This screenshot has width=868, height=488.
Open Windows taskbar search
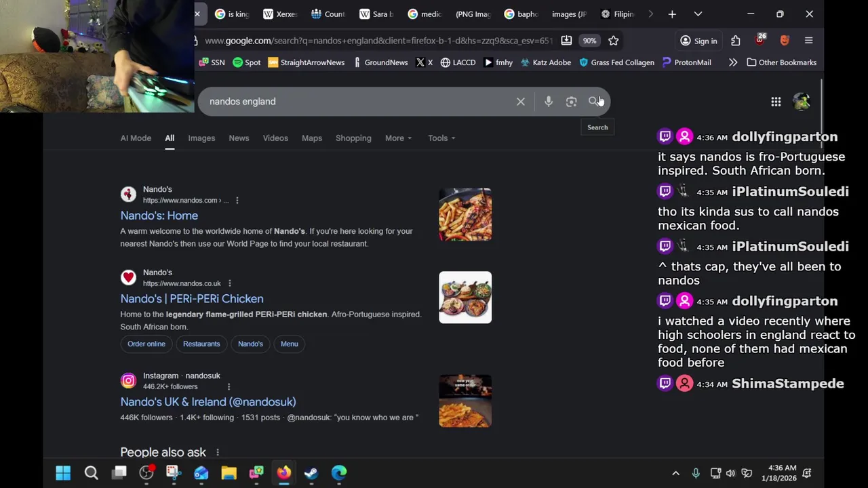[91, 472]
